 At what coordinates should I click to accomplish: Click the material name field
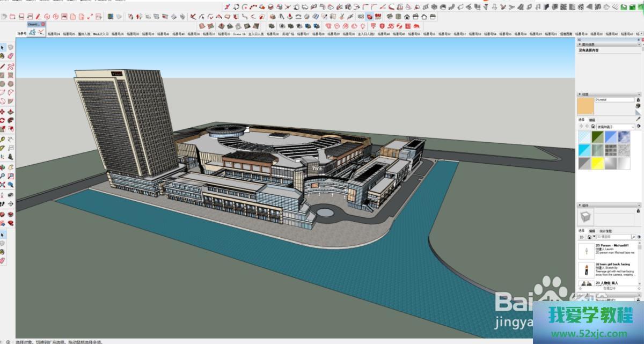[x=614, y=100]
